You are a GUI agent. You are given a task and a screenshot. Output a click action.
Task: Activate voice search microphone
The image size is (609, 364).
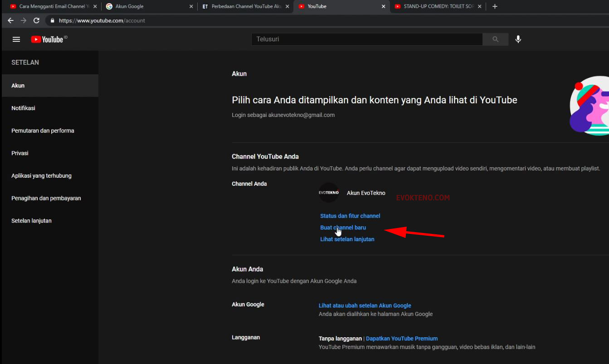pyautogui.click(x=518, y=39)
